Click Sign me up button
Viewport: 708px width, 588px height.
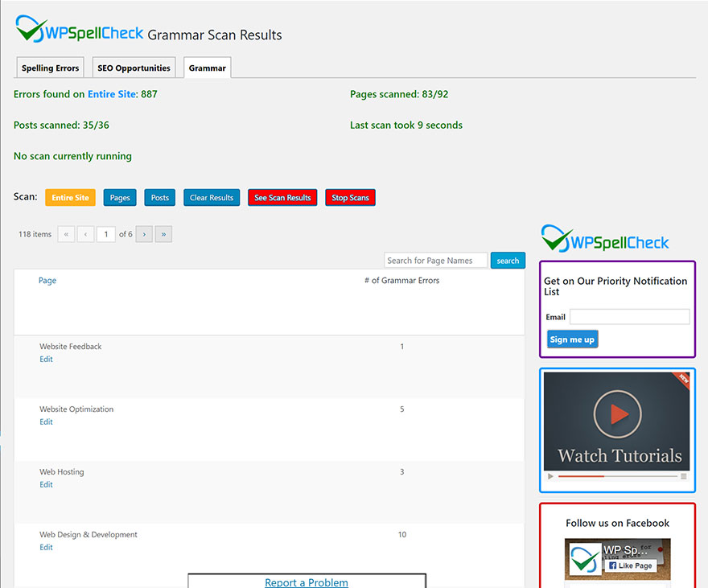pyautogui.click(x=573, y=339)
